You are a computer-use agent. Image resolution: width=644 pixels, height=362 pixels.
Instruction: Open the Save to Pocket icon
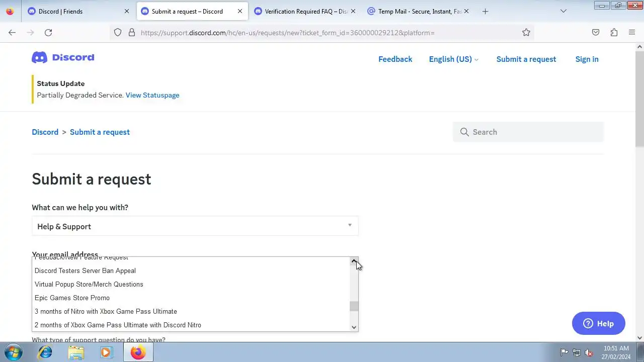596,32
